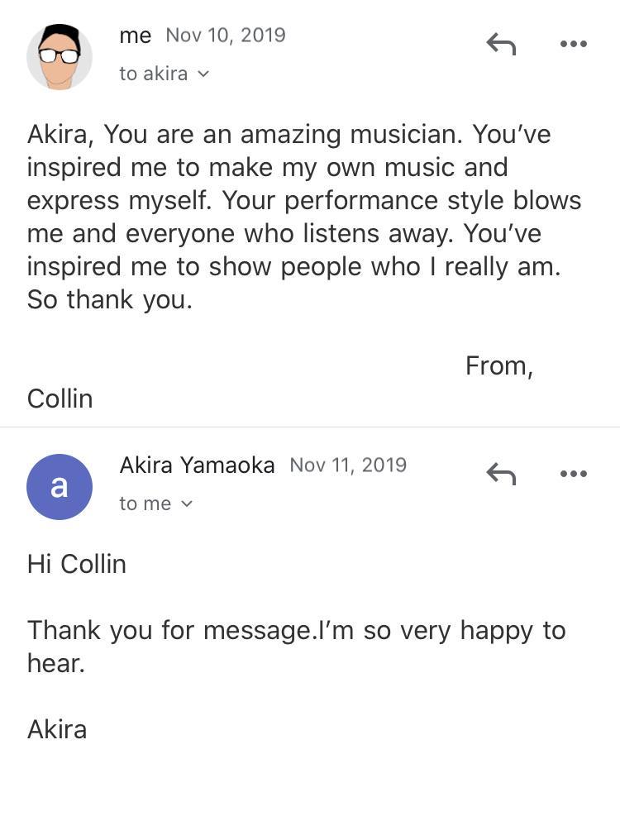Tap the cartoon profile avatar with glasses

point(60,56)
